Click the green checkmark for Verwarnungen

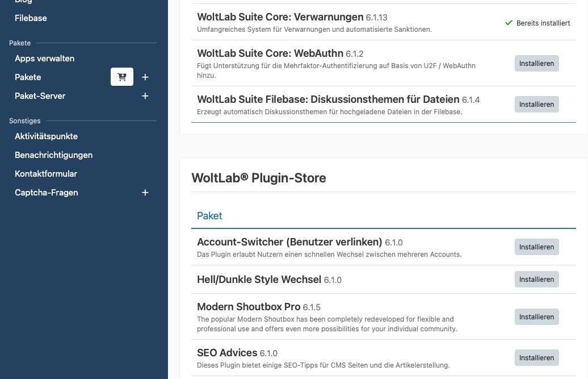tap(509, 23)
